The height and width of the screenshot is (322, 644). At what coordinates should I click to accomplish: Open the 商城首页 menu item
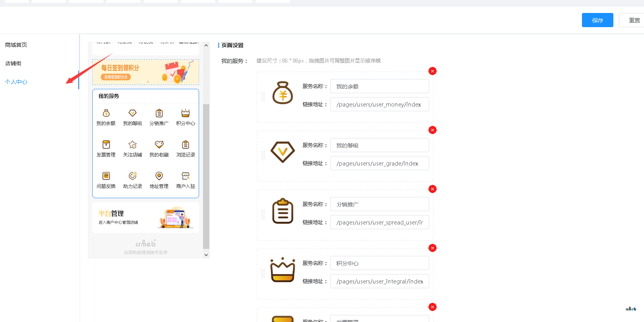(16, 45)
